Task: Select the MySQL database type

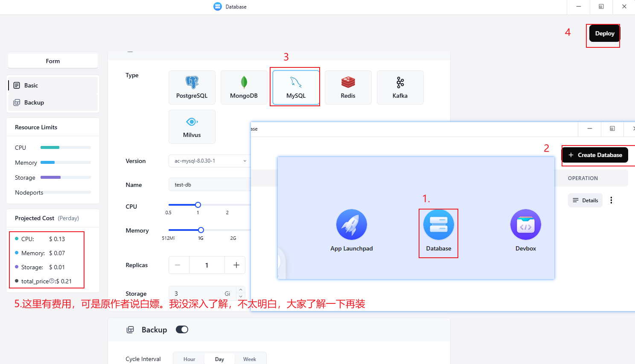Action: pyautogui.click(x=296, y=87)
